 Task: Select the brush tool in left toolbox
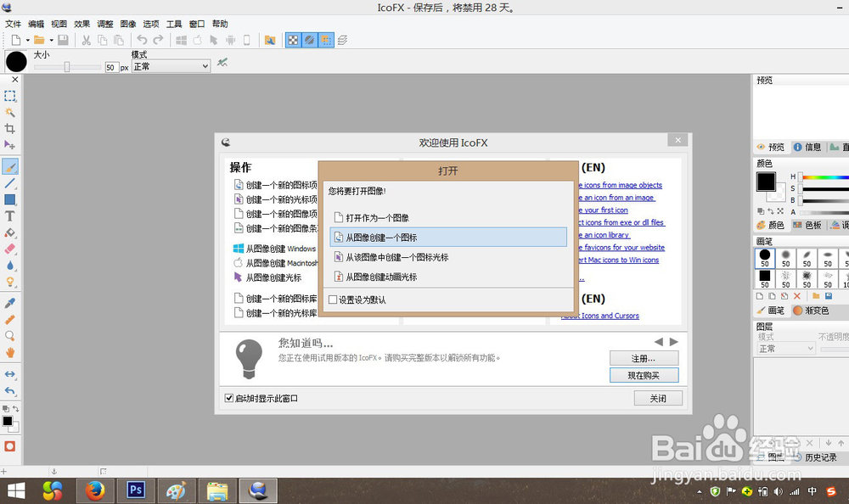coord(10,167)
